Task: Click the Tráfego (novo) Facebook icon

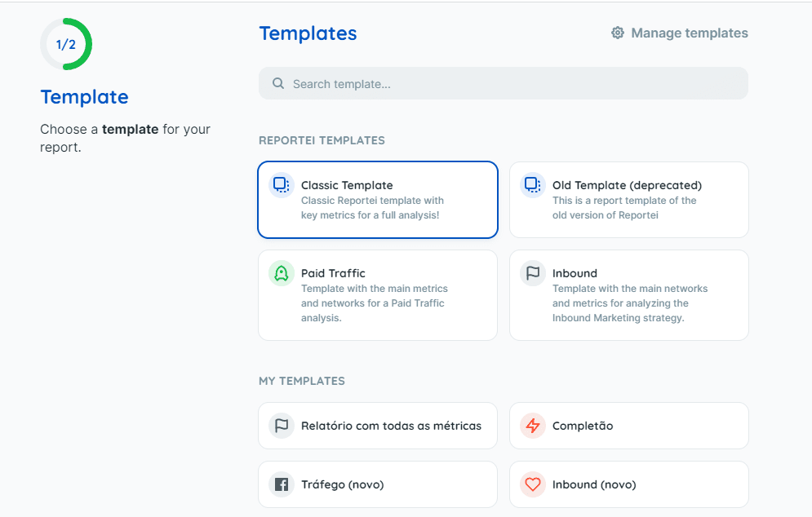Action: pyautogui.click(x=282, y=484)
